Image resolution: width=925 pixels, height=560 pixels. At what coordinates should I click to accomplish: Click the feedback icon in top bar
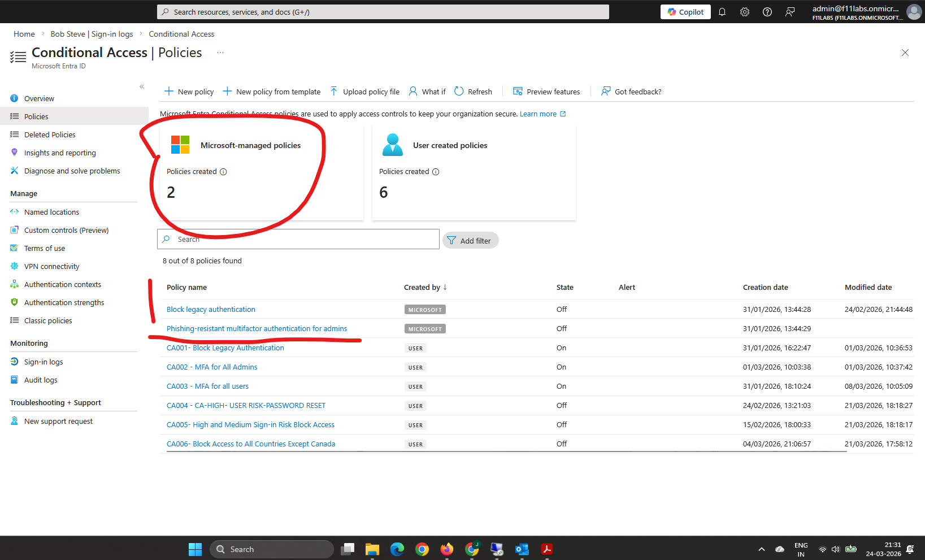790,12
